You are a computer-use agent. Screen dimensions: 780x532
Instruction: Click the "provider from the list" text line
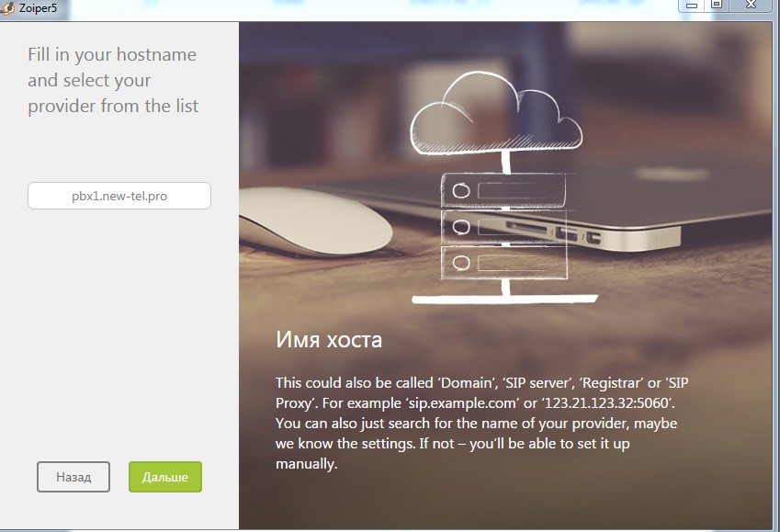[x=113, y=106]
